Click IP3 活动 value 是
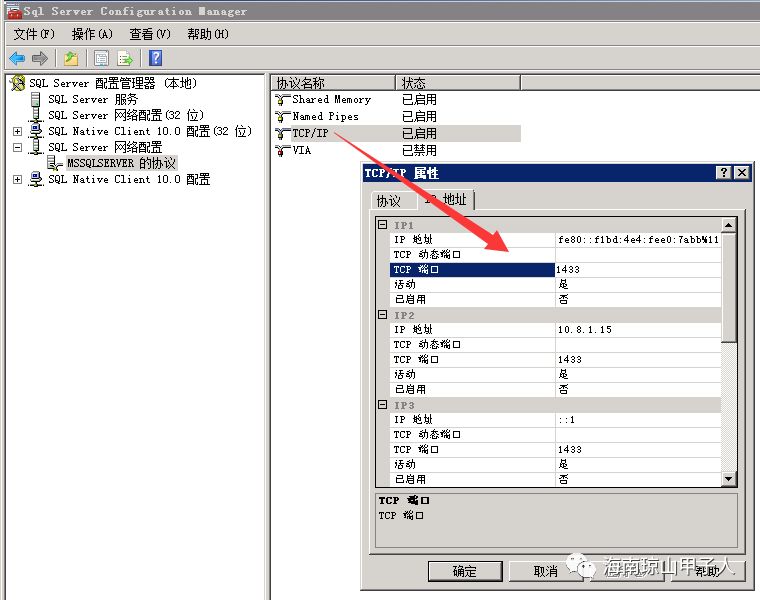This screenshot has height=600, width=760. pyautogui.click(x=638, y=465)
